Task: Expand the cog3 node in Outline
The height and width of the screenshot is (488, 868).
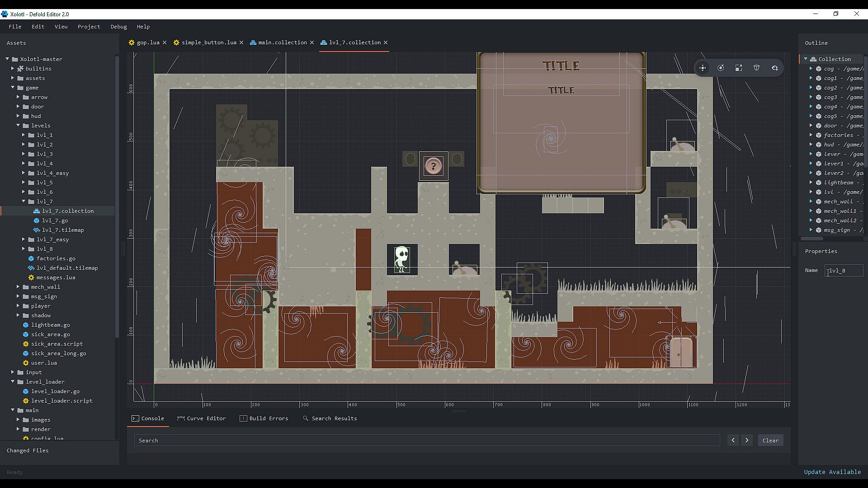Action: (x=811, y=97)
